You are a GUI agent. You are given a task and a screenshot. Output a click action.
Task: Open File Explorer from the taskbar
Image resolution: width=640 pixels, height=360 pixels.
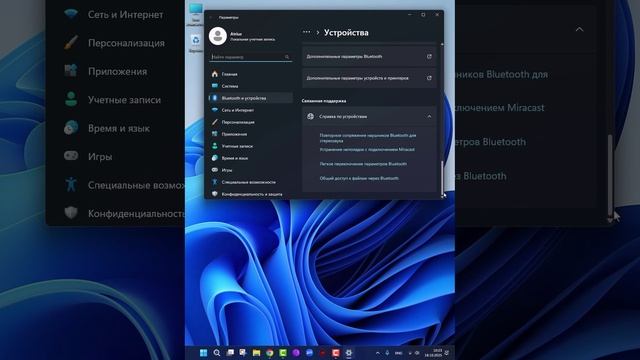pyautogui.click(x=256, y=353)
